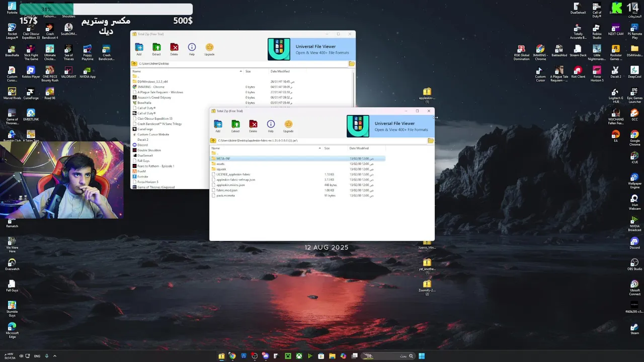Open Riot Client desktop shortcut

pos(578,72)
